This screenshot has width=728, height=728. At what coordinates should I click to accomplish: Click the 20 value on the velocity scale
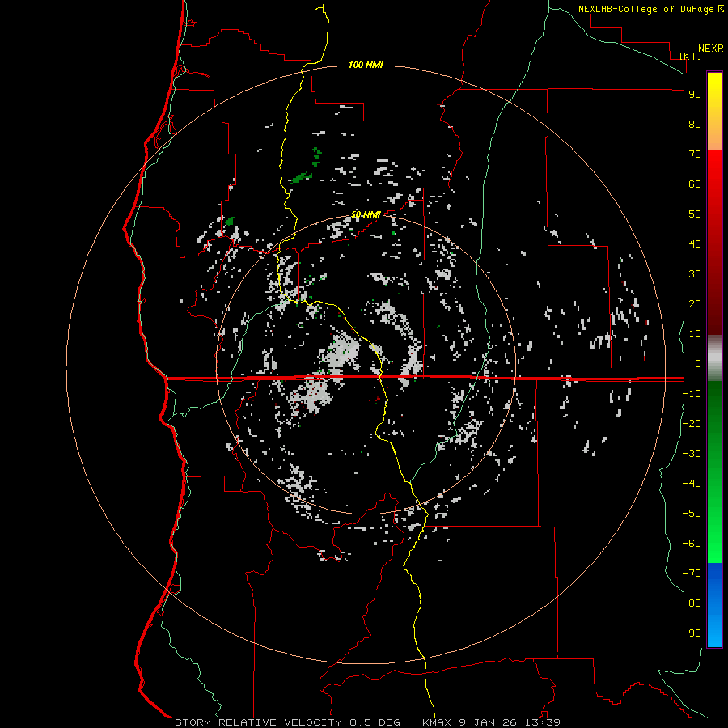point(695,303)
